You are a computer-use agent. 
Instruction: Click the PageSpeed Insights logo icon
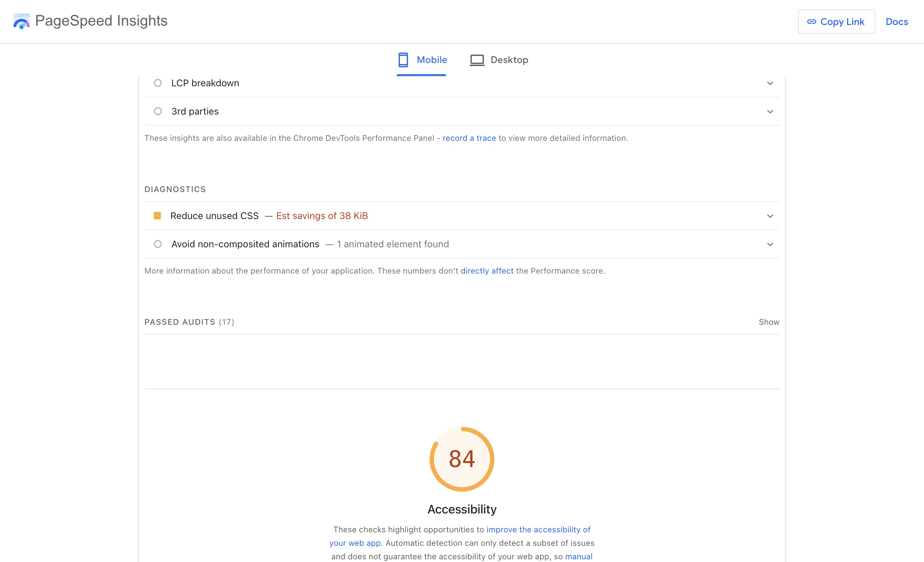[x=21, y=21]
